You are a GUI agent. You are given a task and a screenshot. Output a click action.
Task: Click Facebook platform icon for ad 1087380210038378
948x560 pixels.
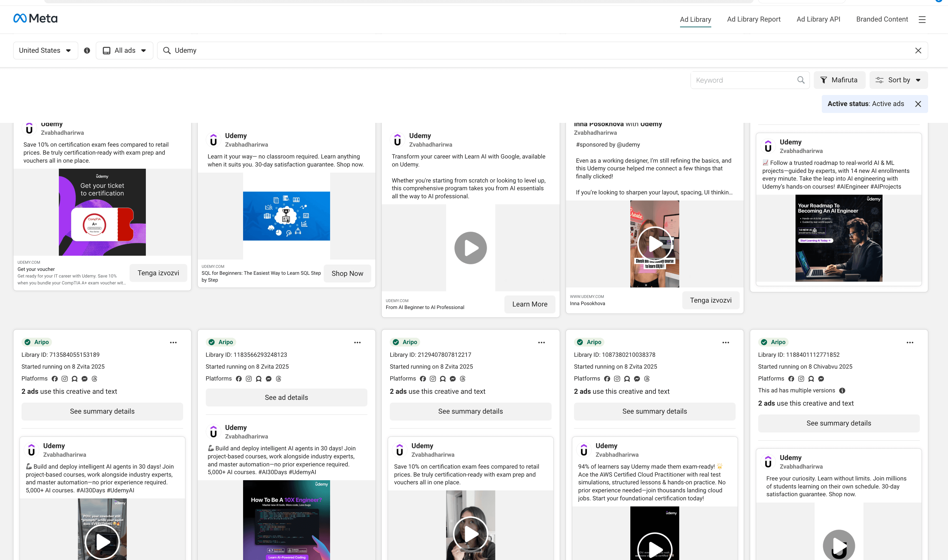(x=607, y=379)
